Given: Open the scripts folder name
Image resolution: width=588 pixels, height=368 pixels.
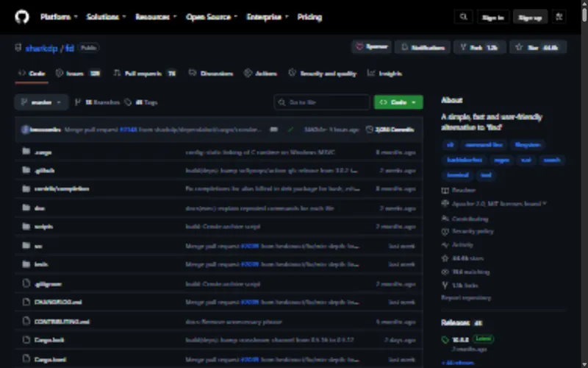Looking at the screenshot, I should (x=43, y=227).
